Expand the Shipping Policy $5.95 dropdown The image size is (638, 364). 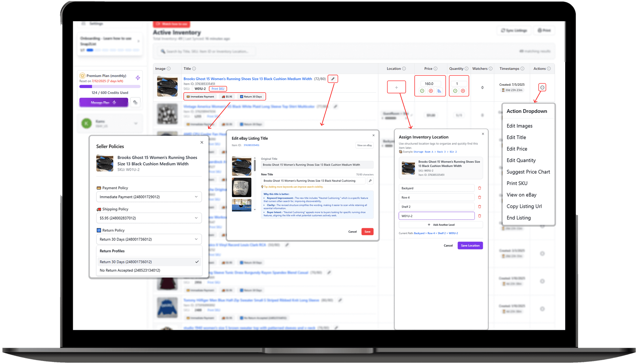pos(149,218)
